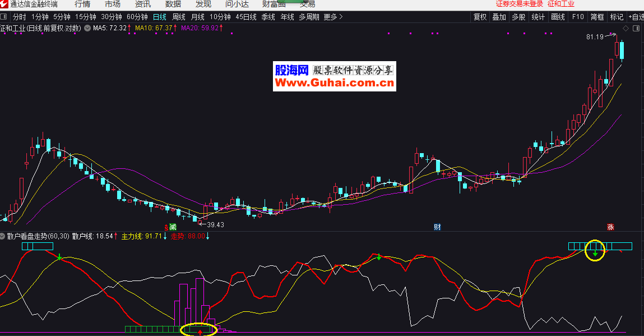Click the red $ marker icon
The width and height of the screenshot is (644, 336).
point(166,227)
